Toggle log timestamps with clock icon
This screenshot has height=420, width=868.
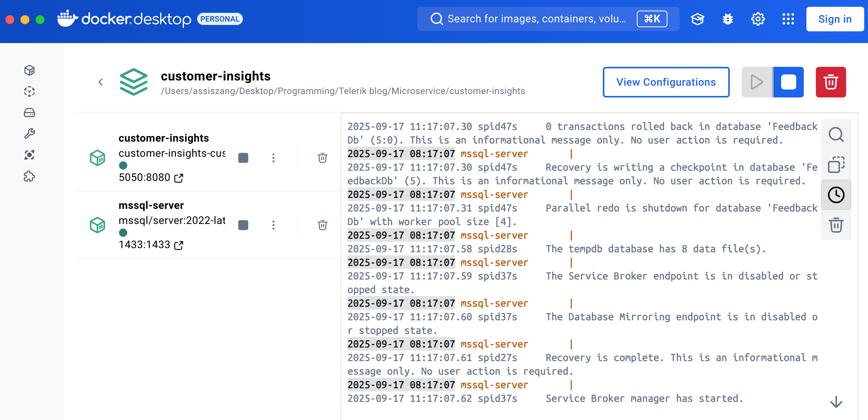(x=836, y=195)
